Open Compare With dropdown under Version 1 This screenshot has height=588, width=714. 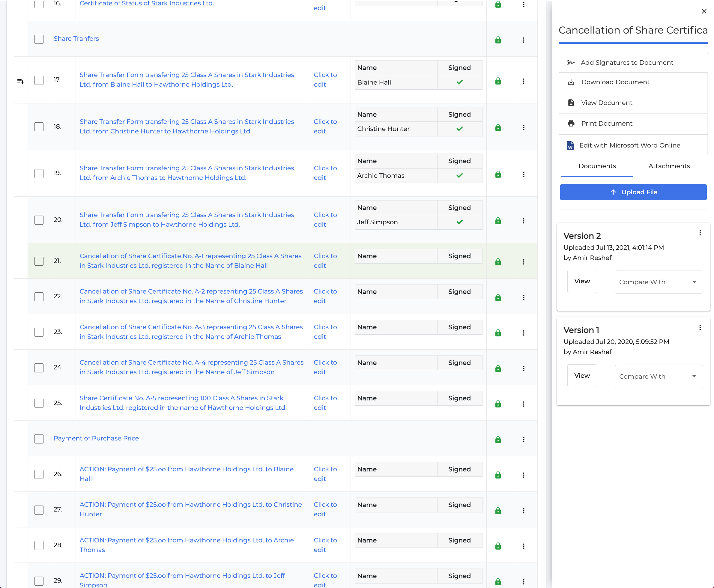(659, 376)
